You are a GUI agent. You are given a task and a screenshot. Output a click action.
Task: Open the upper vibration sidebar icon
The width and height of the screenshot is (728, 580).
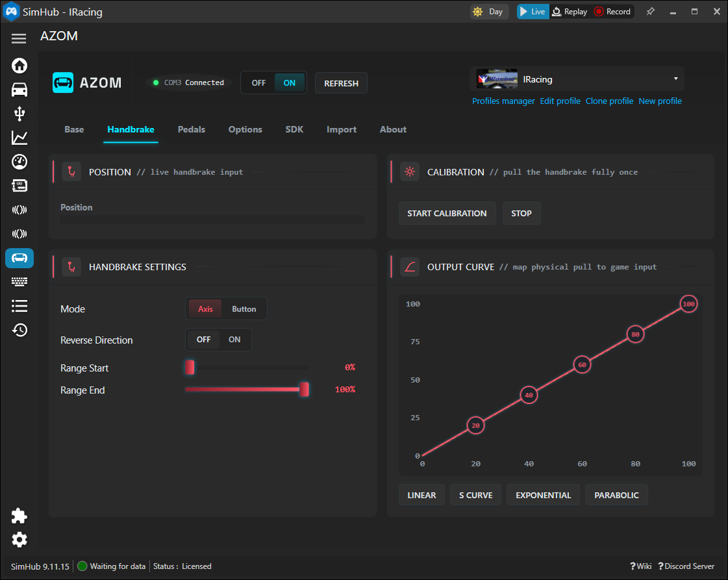tap(19, 210)
